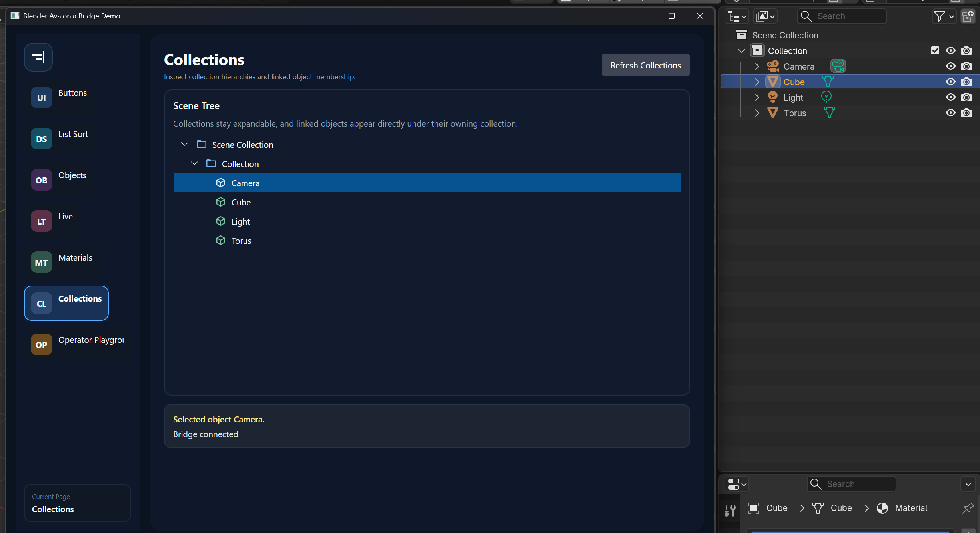Toggle viewport visibility eye for Light

(x=951, y=97)
